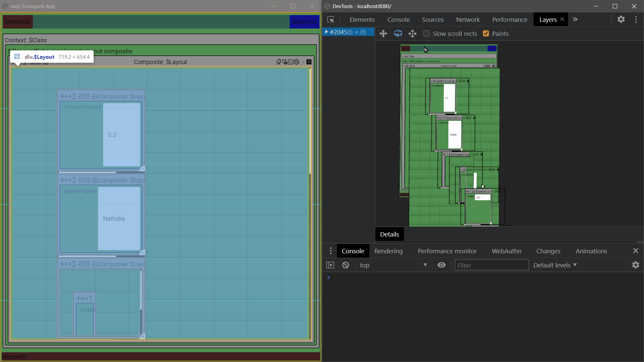Open the DevTools customize kebab menu
The height and width of the screenshot is (362, 644).
coord(636,19)
